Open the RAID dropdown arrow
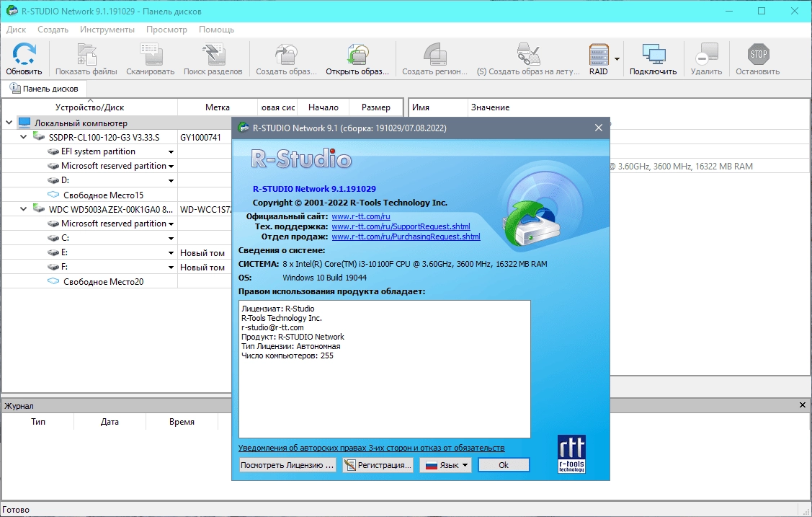 [x=617, y=59]
